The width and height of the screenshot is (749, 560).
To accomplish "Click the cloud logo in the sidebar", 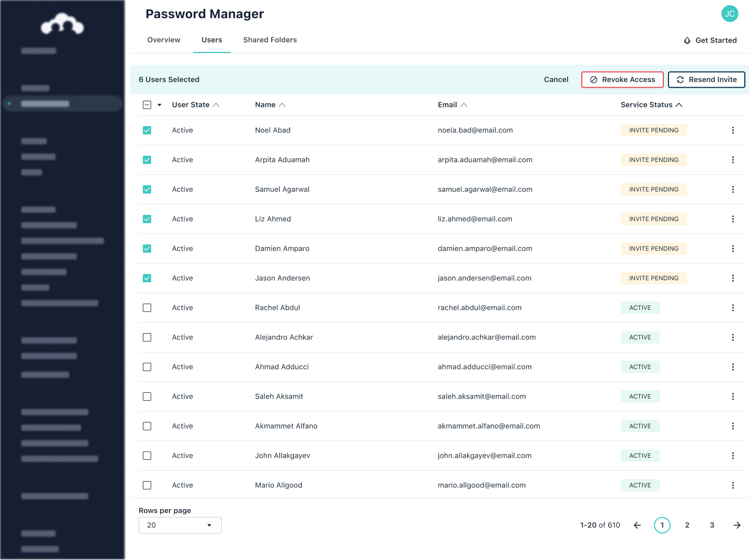I will (x=62, y=24).
